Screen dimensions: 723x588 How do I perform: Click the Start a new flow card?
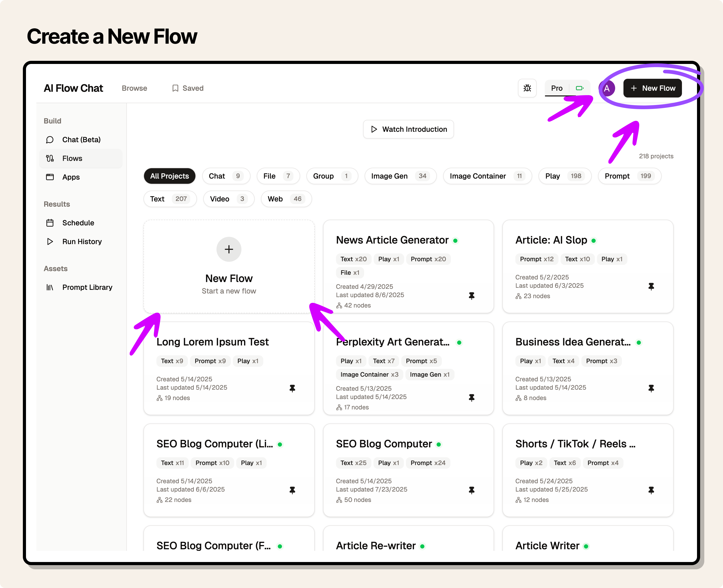pos(229,266)
